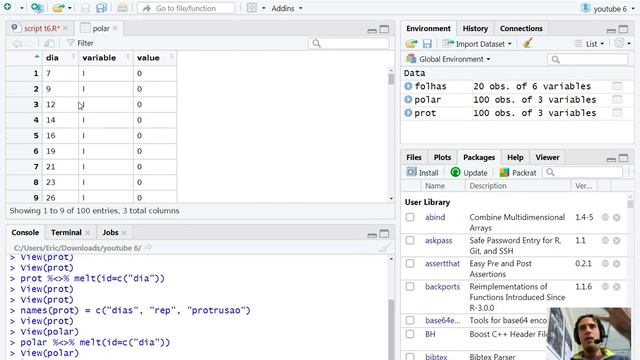The width and height of the screenshot is (640, 360).
Task: Click the Packages search field
Action: coord(582,172)
